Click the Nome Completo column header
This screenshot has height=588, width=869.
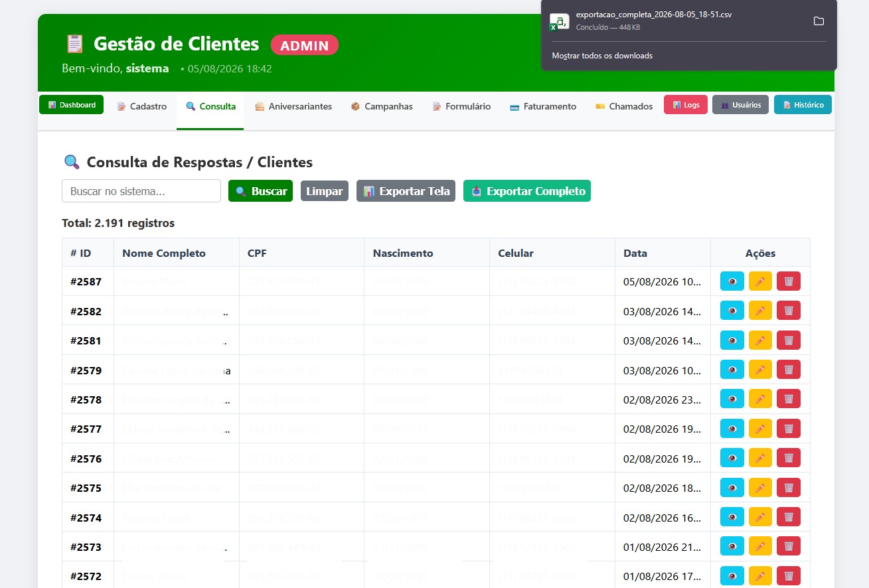(x=177, y=253)
